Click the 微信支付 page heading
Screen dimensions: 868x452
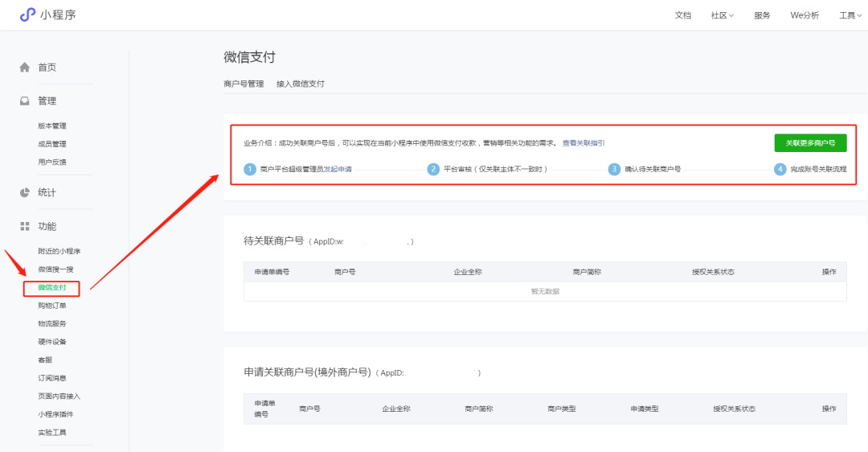click(x=249, y=57)
